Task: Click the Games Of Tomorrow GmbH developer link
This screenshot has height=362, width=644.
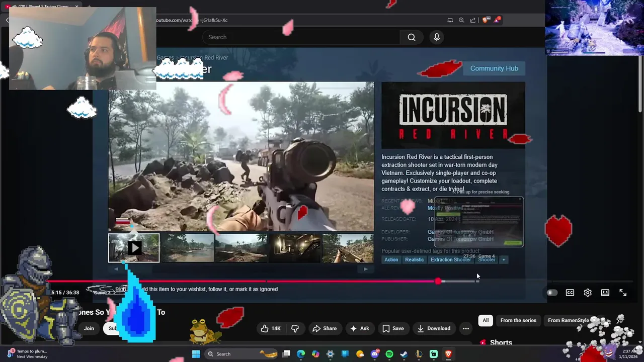Action: click(460, 232)
